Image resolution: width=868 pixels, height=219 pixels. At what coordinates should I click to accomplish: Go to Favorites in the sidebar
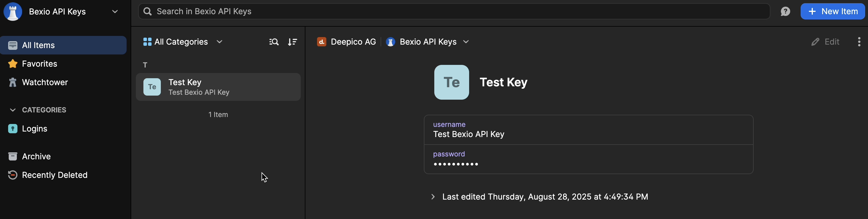click(x=39, y=63)
